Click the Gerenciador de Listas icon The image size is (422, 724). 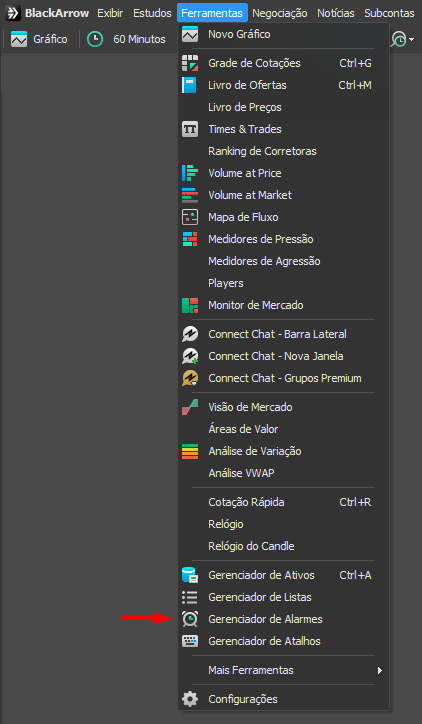(x=190, y=597)
